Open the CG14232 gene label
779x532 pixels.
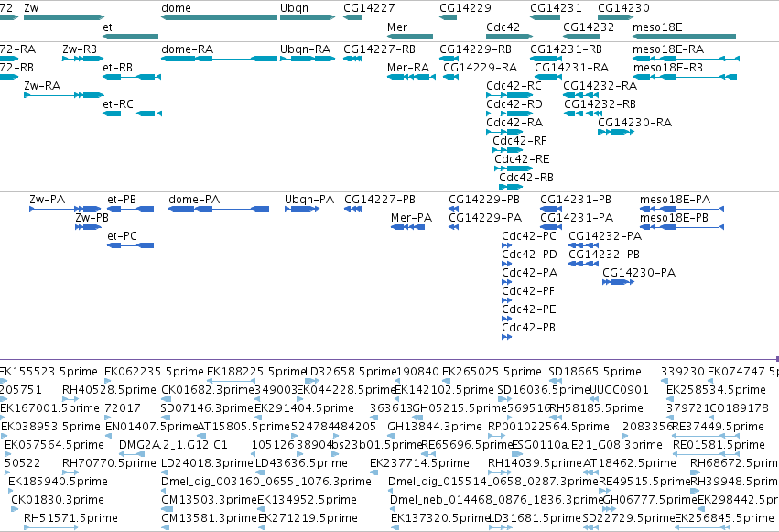tap(589, 27)
